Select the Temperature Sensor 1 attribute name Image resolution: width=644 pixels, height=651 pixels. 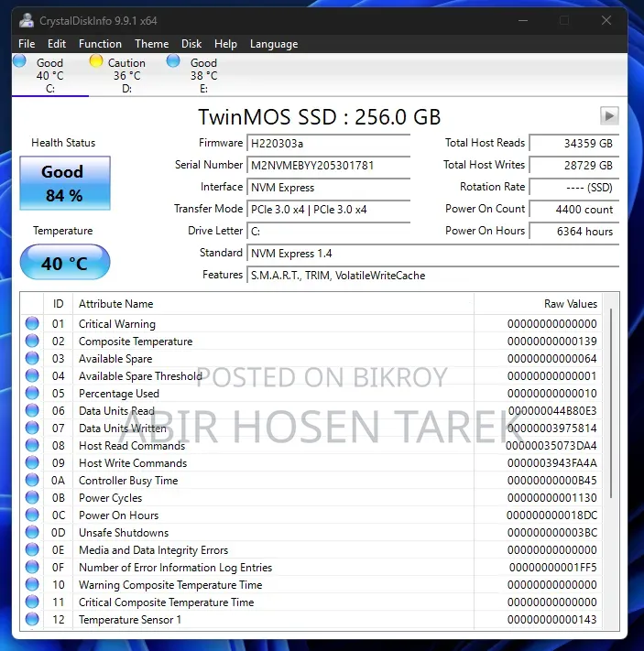tap(130, 620)
